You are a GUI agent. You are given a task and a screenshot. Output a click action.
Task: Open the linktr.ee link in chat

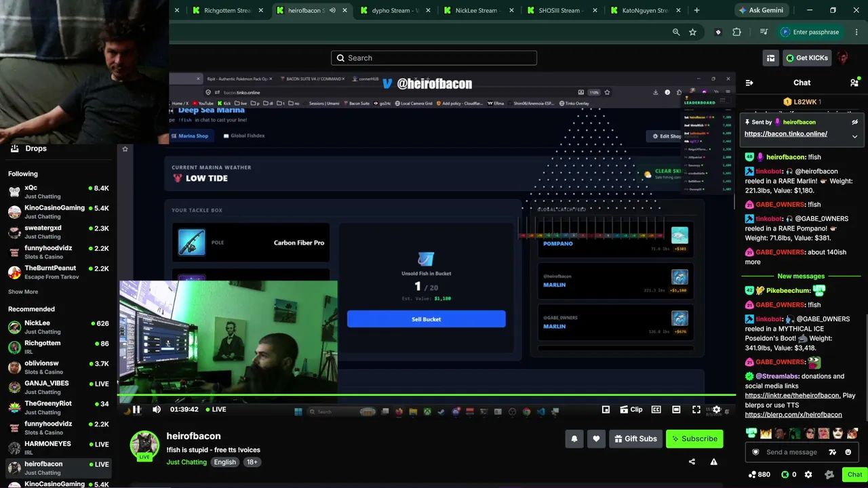793,396
